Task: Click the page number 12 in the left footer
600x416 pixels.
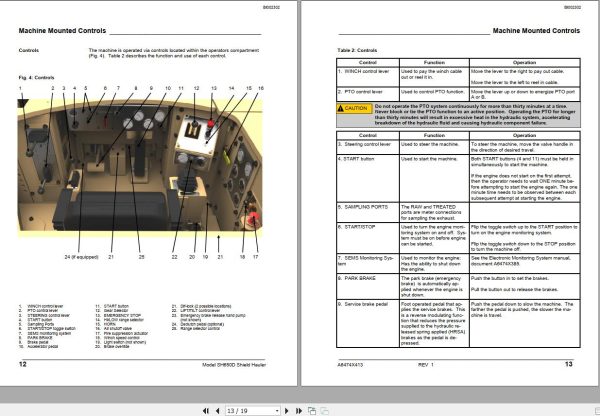Action: pos(23,364)
